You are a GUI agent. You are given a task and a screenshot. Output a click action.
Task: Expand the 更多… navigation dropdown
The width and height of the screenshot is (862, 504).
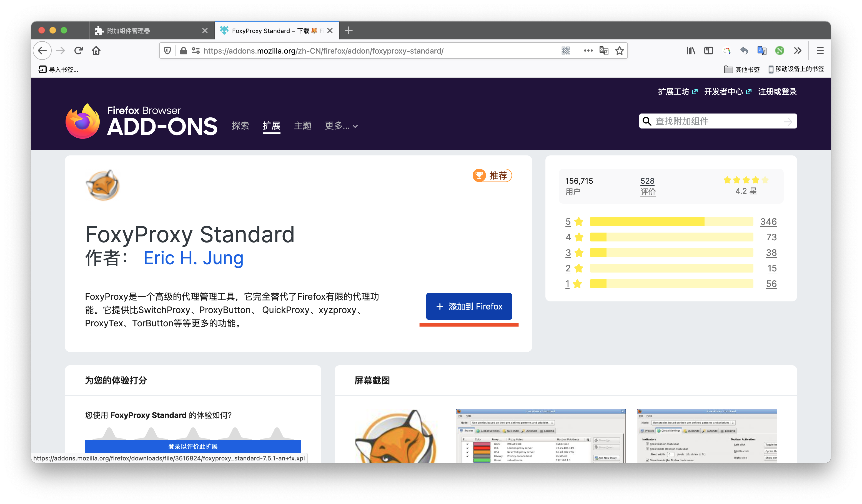tap(341, 126)
